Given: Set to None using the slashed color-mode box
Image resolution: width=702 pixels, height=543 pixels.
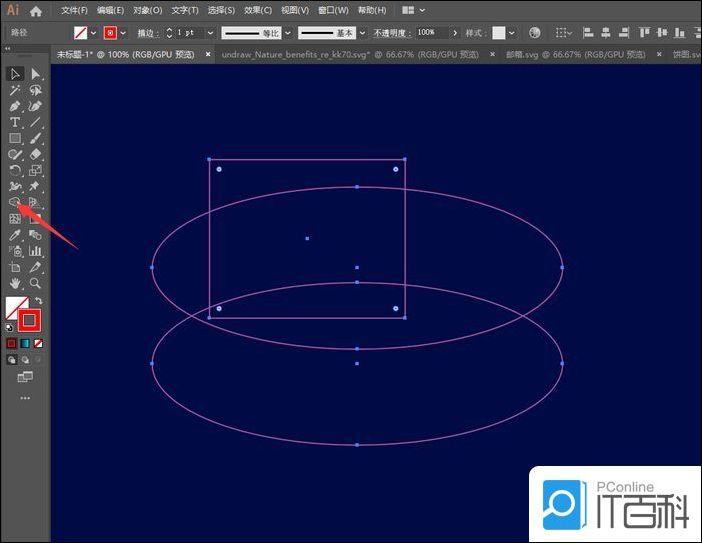Looking at the screenshot, I should (38, 343).
